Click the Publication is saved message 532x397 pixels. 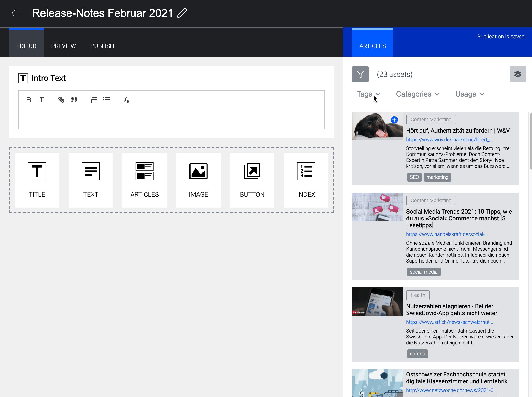pyautogui.click(x=501, y=37)
